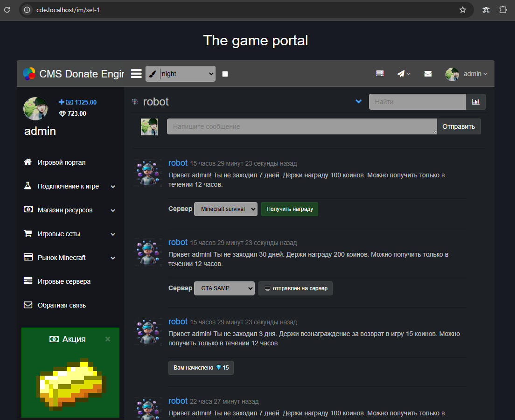The height and width of the screenshot is (420, 515).
Task: Open the admin user menu in header
Action: (467, 74)
